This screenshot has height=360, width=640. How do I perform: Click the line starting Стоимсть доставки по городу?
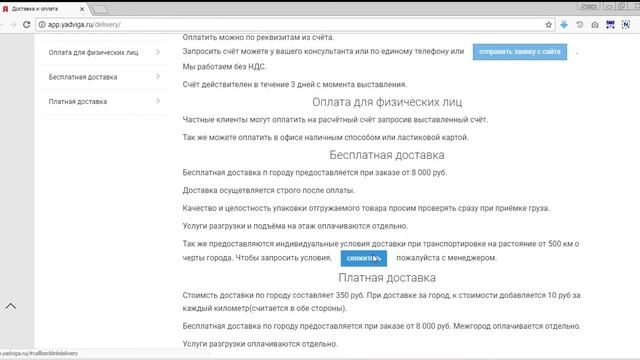pos(381,301)
